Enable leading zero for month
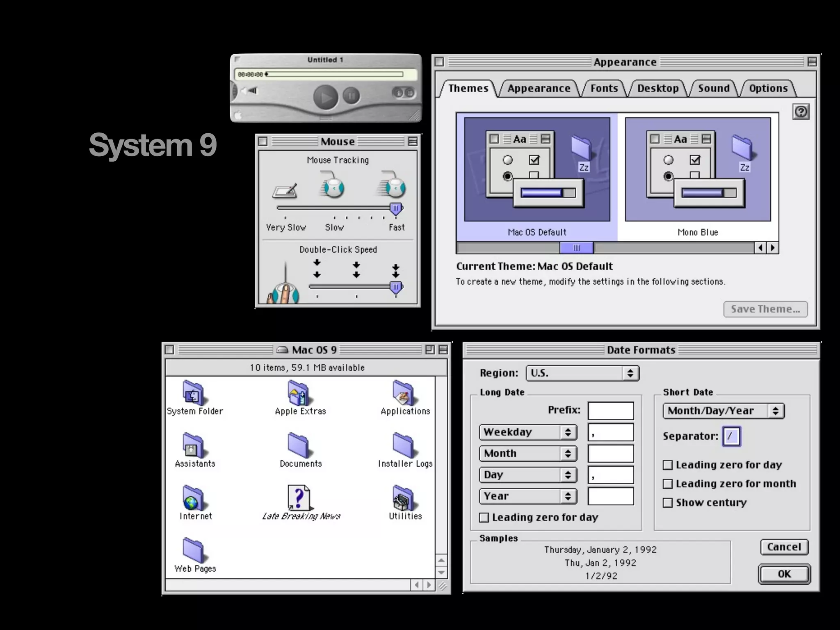The height and width of the screenshot is (630, 840). [668, 484]
